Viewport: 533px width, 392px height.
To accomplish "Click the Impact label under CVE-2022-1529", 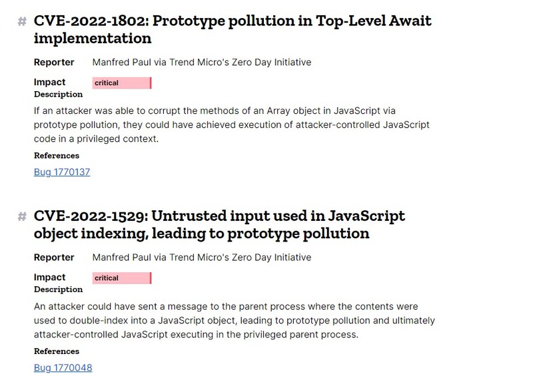I will [x=50, y=278].
